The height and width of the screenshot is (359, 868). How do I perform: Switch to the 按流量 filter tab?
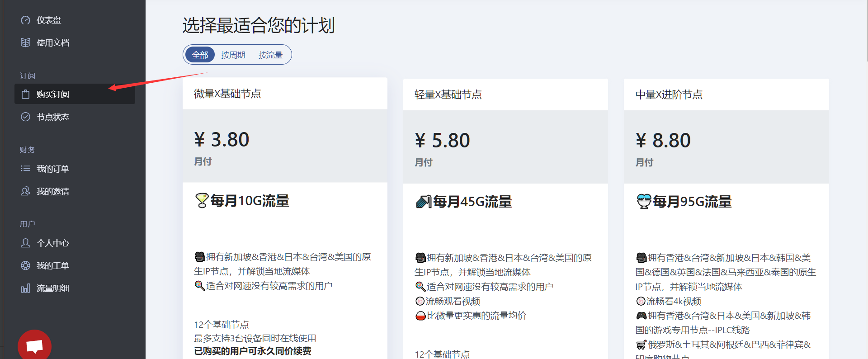tap(270, 55)
